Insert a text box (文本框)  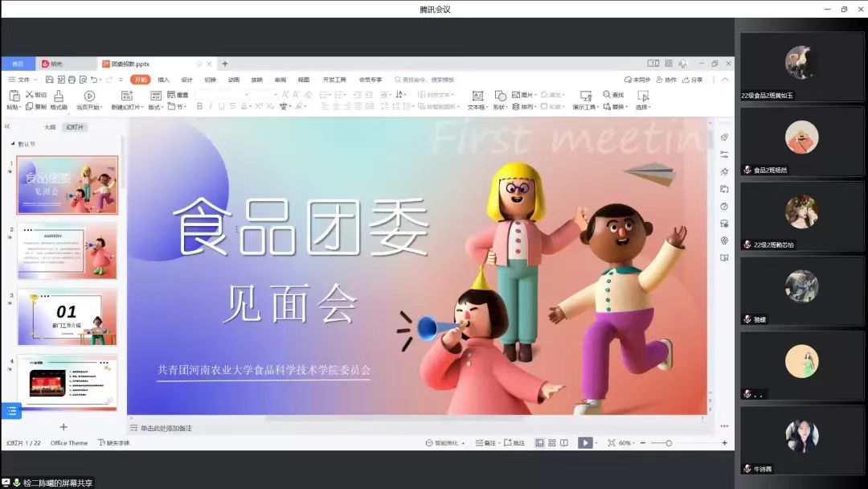point(477,96)
